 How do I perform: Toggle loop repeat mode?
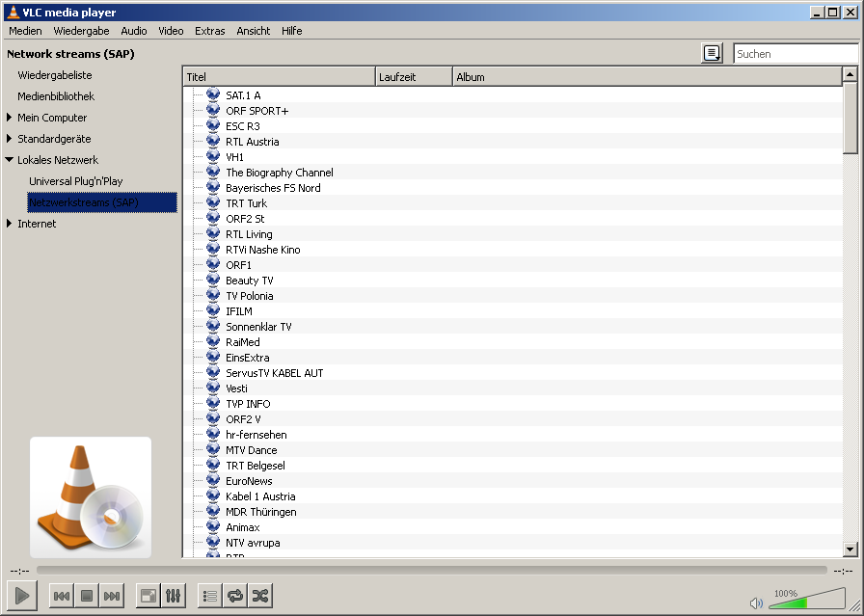coord(235,596)
